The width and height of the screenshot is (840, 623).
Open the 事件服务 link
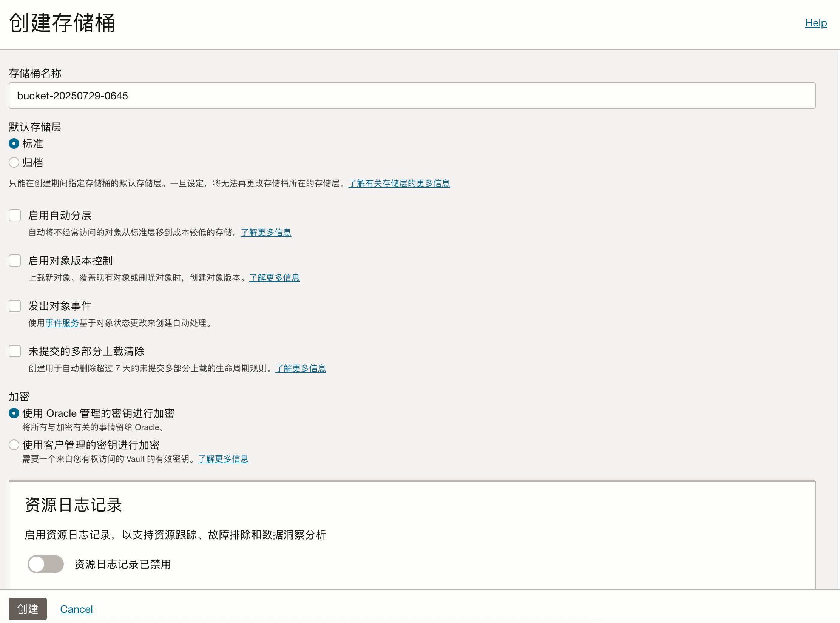pyautogui.click(x=62, y=323)
